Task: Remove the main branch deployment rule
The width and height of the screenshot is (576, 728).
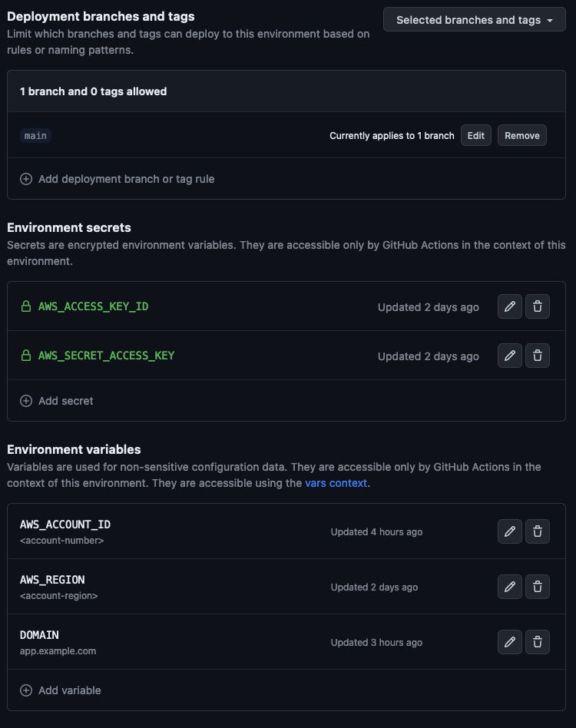Action: point(522,135)
